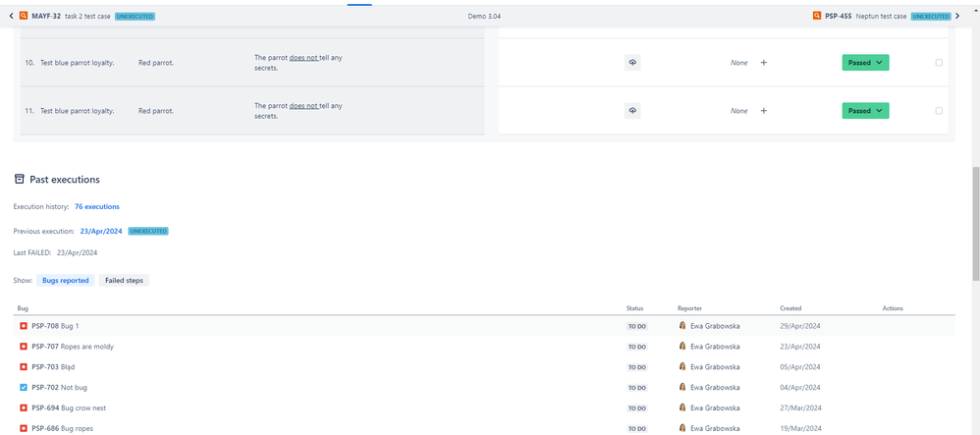980x435 pixels.
Task: Open the 76 executions link
Action: 97,206
